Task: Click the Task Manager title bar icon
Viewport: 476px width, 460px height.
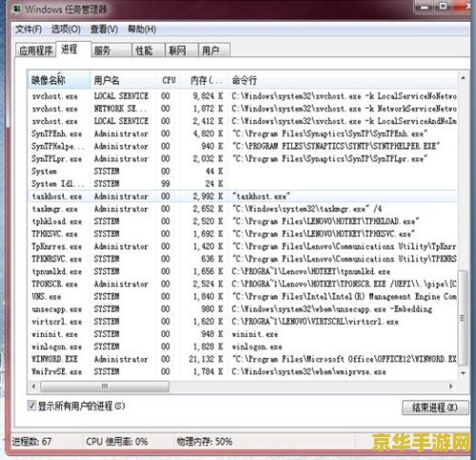Action: tap(17, 9)
